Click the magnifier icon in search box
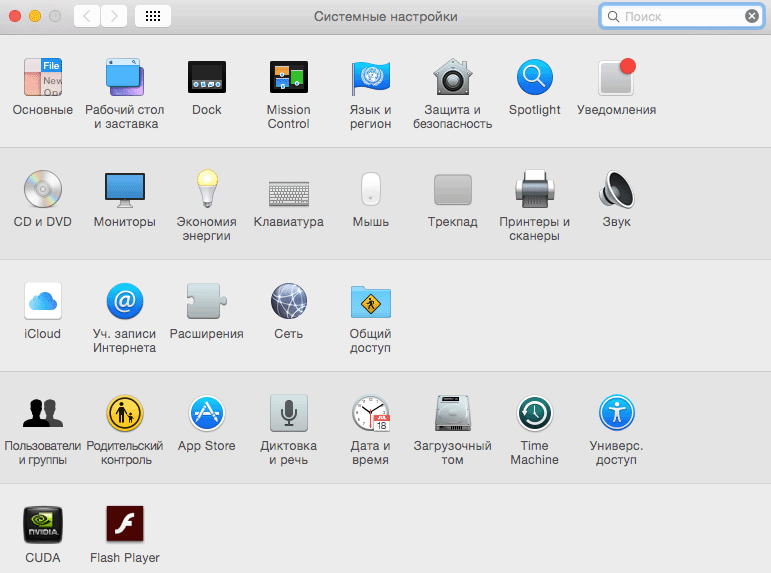This screenshot has width=771, height=573. point(613,17)
